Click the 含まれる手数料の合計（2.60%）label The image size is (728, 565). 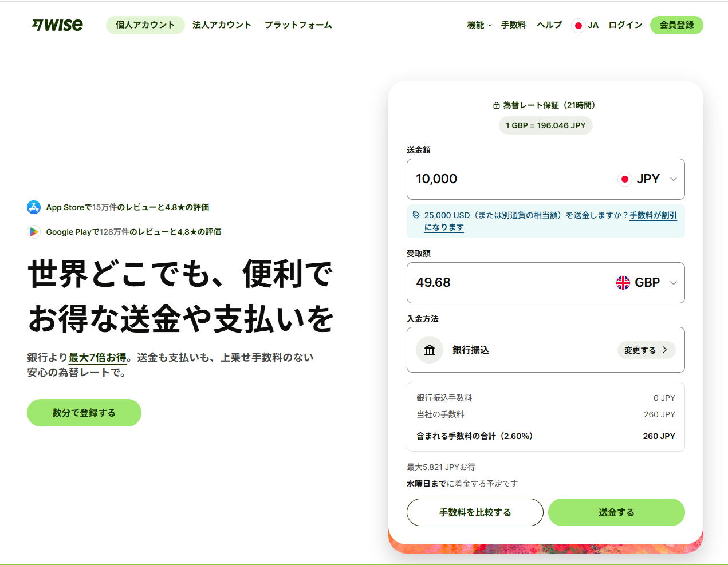[475, 436]
